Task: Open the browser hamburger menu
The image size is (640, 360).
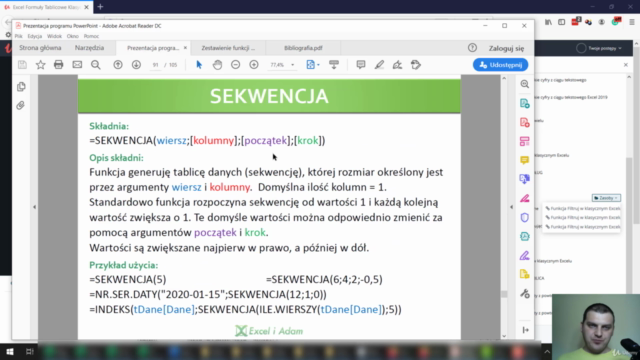Action: click(632, 22)
